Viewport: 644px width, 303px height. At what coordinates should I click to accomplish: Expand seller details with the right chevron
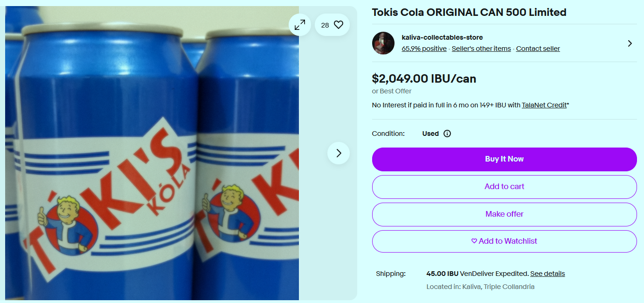tap(630, 43)
